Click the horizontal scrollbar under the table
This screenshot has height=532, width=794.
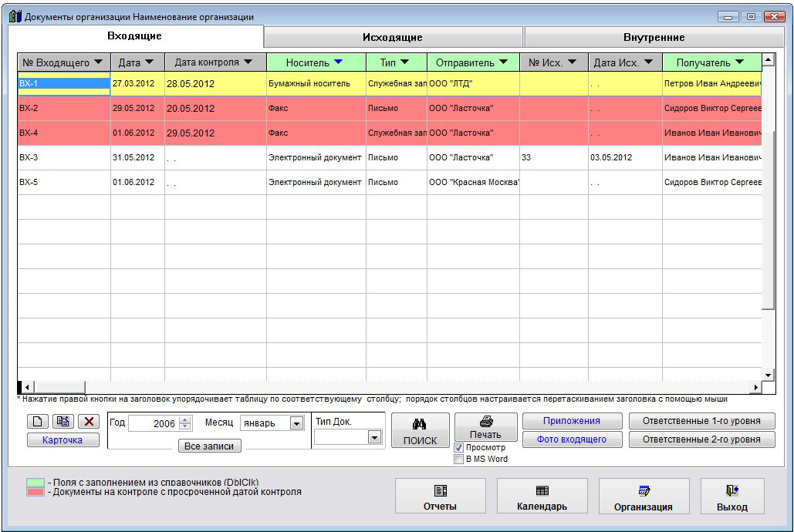coord(386,387)
